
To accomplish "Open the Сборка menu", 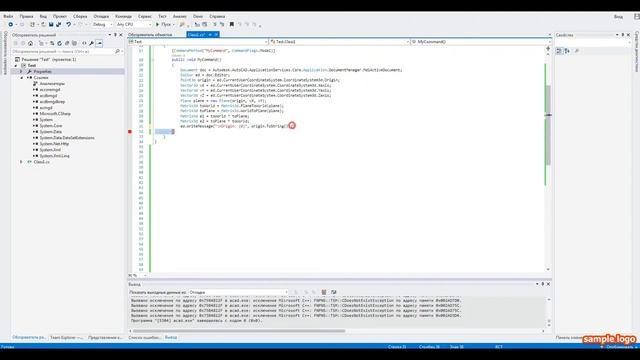I will point(80,16).
